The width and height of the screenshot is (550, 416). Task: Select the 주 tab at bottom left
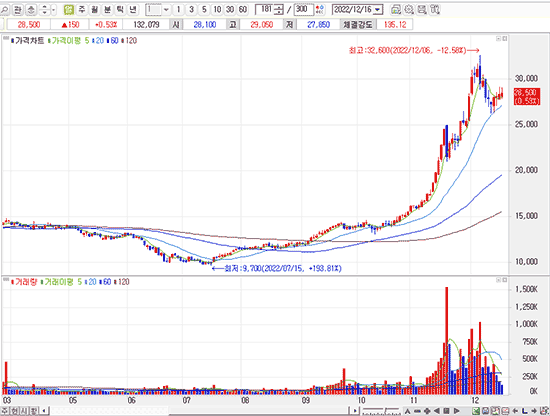tap(5, 411)
